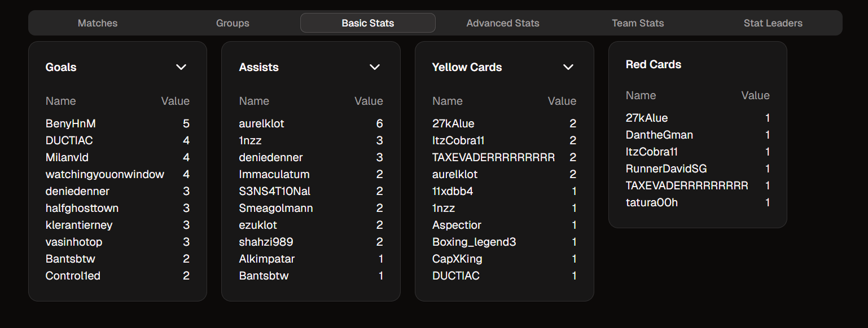Click Boxing_legend3 in Yellow Cards
868x328 pixels.
pyautogui.click(x=474, y=242)
